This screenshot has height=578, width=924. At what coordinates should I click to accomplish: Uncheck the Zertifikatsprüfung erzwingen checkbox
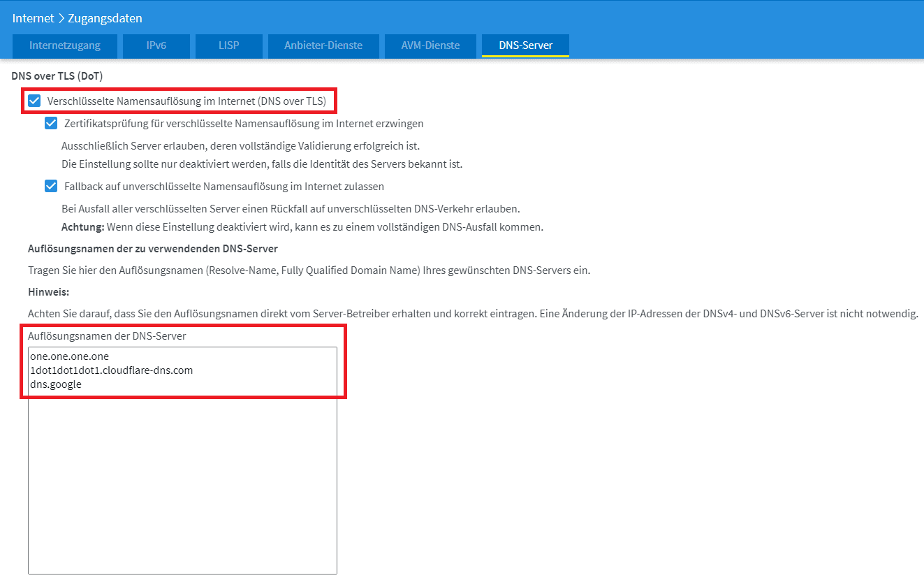pos(51,124)
